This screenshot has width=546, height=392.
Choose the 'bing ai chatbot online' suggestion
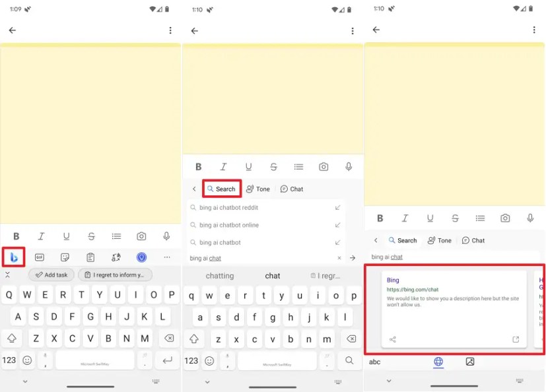click(x=265, y=225)
